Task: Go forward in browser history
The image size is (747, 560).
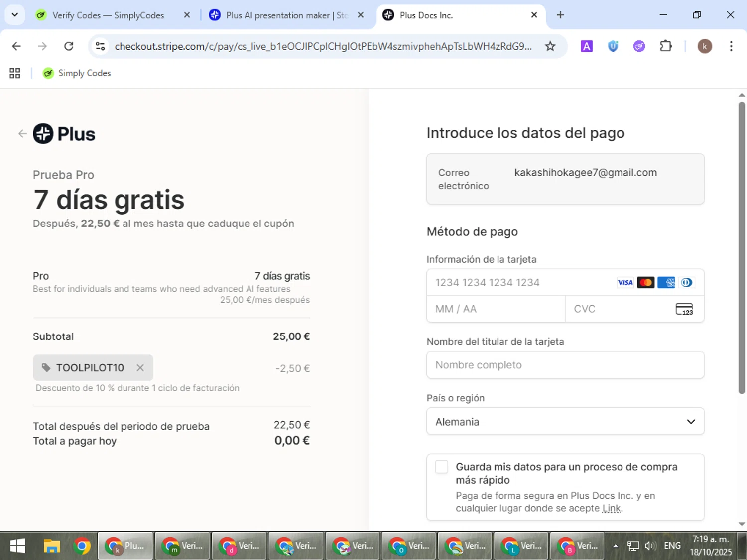Action: pos(42,46)
